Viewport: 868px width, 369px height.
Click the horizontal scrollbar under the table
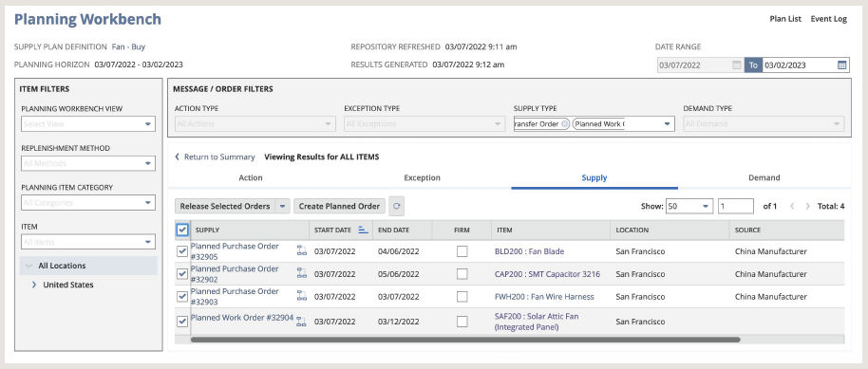click(465, 340)
